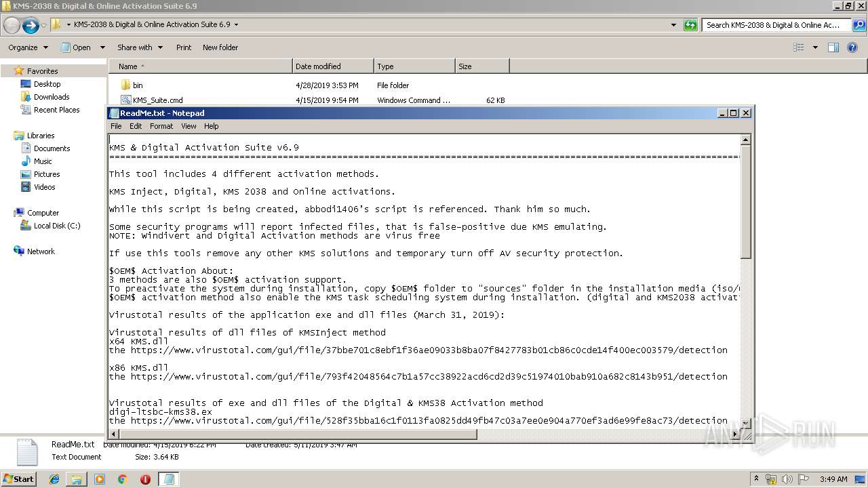Click the Notepad system menu icon in title bar
Screen dimensions: 868x488
(115, 113)
